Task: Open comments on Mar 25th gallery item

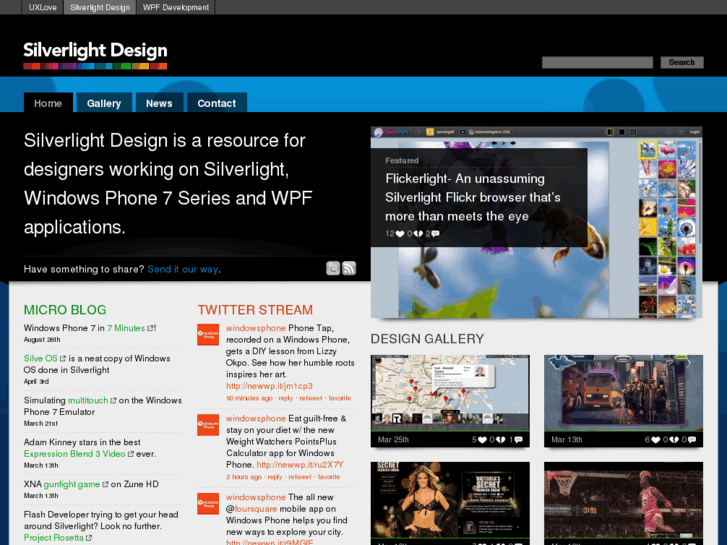Action: 518,440
